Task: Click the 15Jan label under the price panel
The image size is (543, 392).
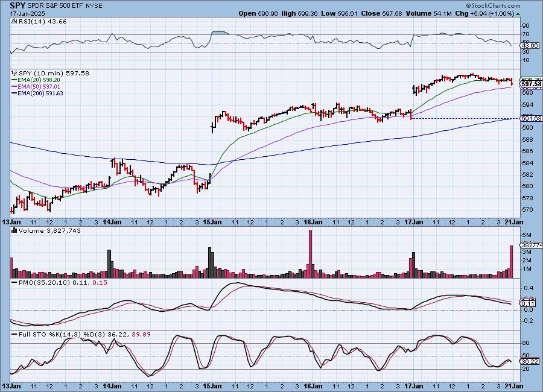Action: tap(212, 223)
